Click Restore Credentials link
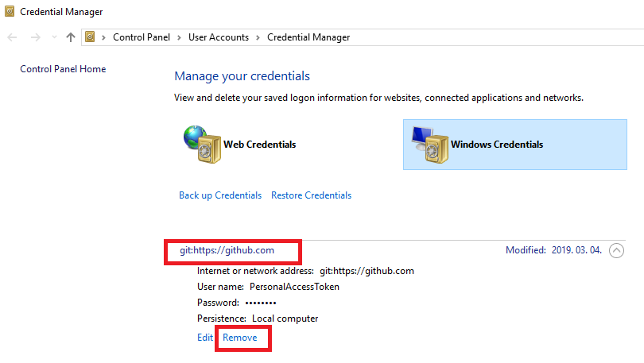The width and height of the screenshot is (644, 363). click(x=311, y=195)
